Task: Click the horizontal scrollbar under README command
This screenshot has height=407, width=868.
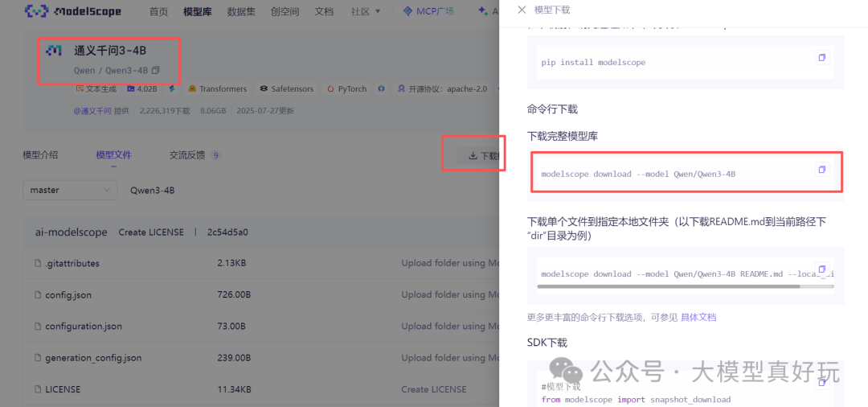Action: pos(668,286)
